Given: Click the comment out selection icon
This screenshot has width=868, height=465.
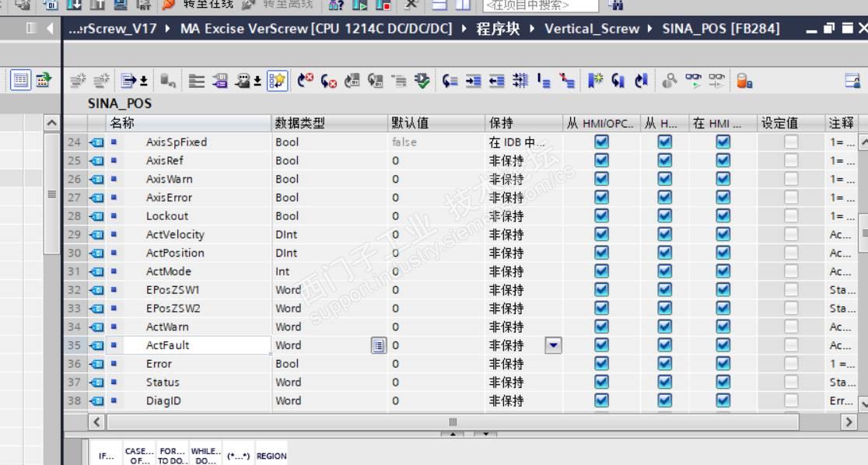Looking at the screenshot, I should [544, 82].
